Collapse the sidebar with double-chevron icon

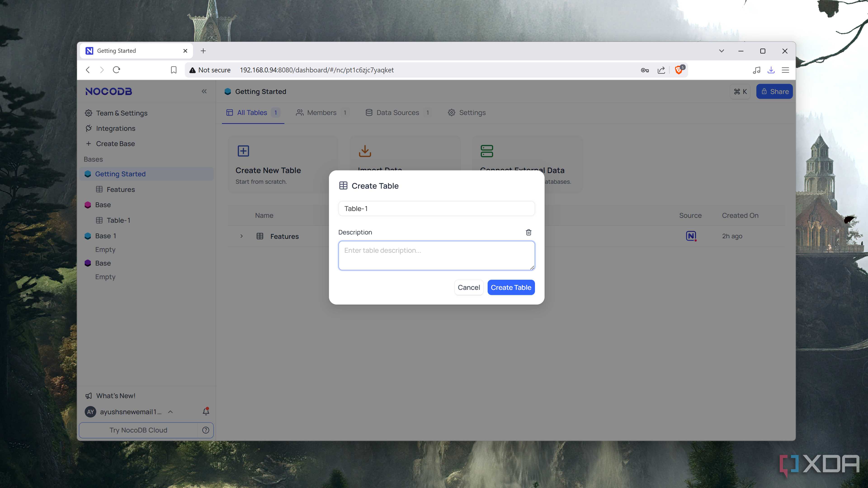pos(204,91)
